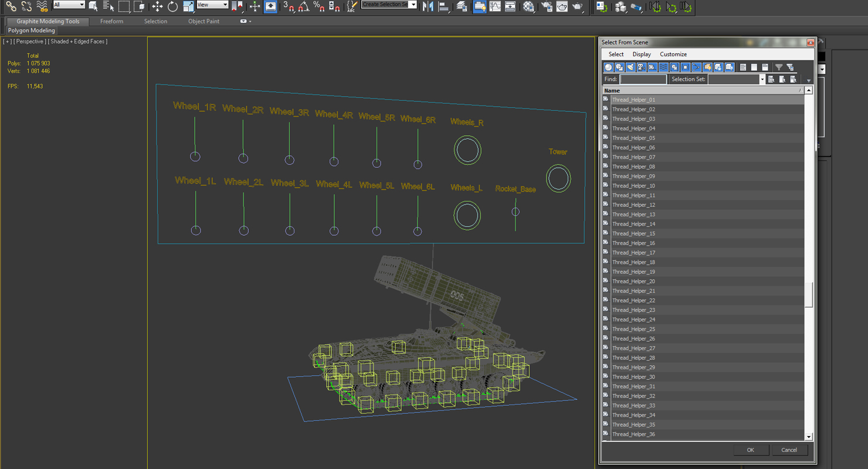This screenshot has height=469, width=868.
Task: Toggle Display Helpers filter in dialog
Action: 652,67
